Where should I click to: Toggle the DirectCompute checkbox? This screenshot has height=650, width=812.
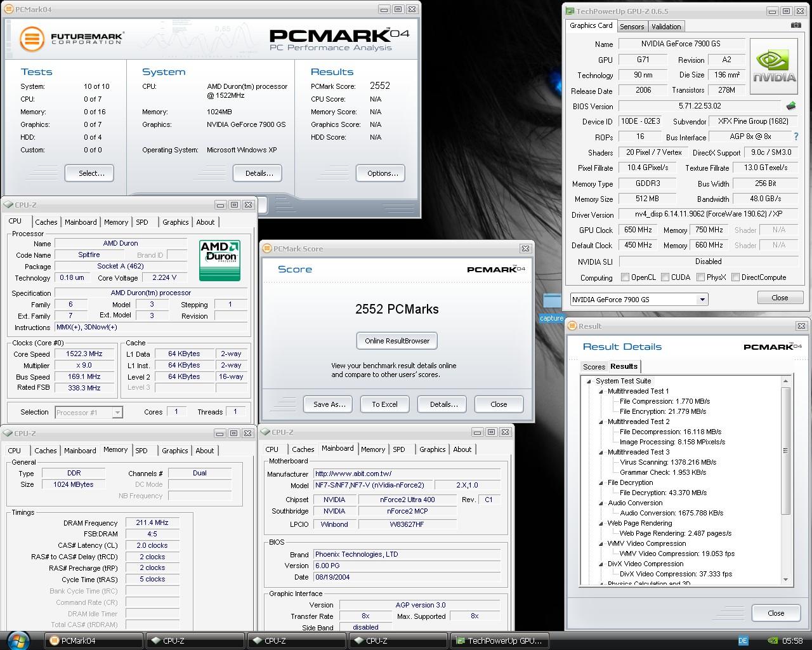735,277
